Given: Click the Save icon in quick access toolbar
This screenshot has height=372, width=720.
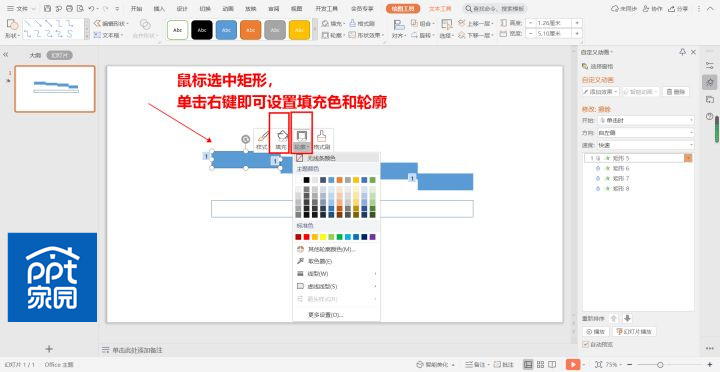Looking at the screenshot, I should click(47, 9).
